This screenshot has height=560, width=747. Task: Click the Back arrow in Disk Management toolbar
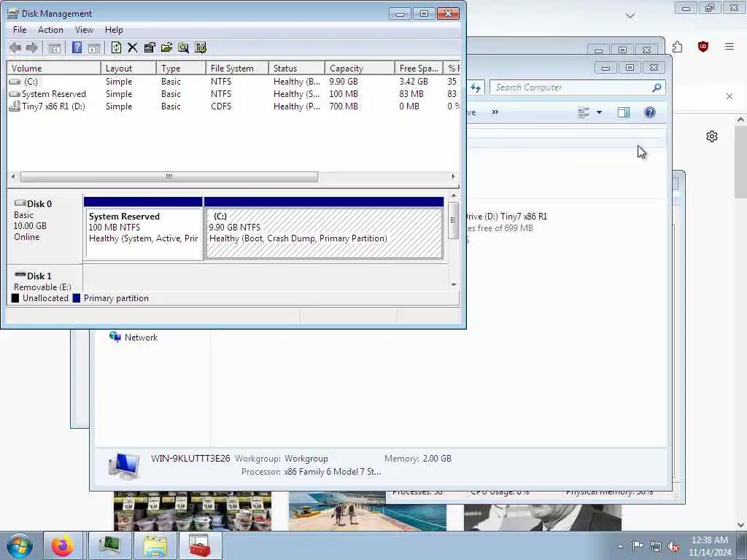point(15,47)
